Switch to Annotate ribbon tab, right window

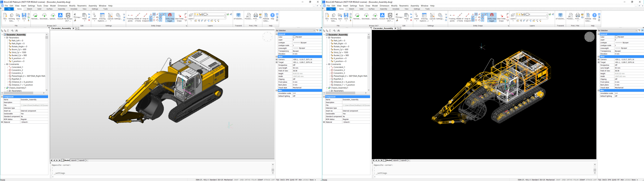click(x=396, y=9)
